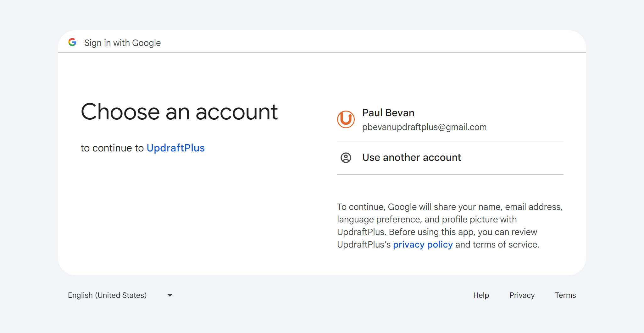Screen dimensions: 644x333
Task: Click 'and terms of service' text
Action: point(497,244)
